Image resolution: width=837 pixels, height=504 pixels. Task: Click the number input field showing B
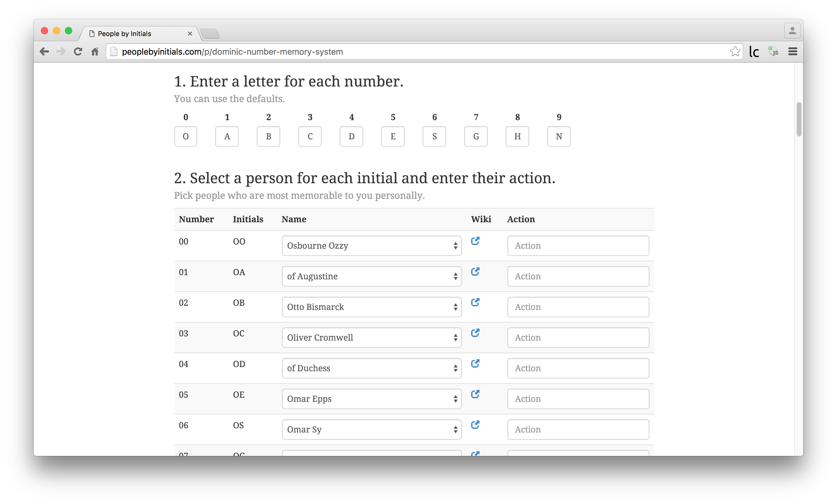(269, 136)
